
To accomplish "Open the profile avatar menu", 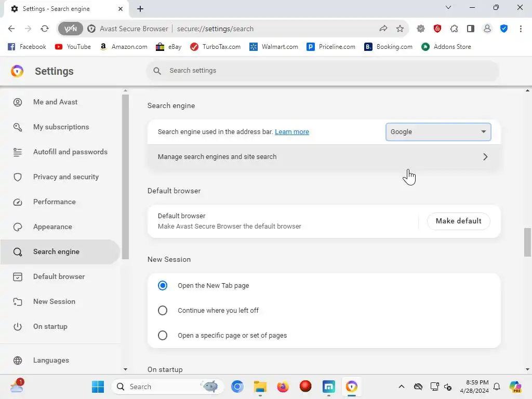I will [487, 29].
